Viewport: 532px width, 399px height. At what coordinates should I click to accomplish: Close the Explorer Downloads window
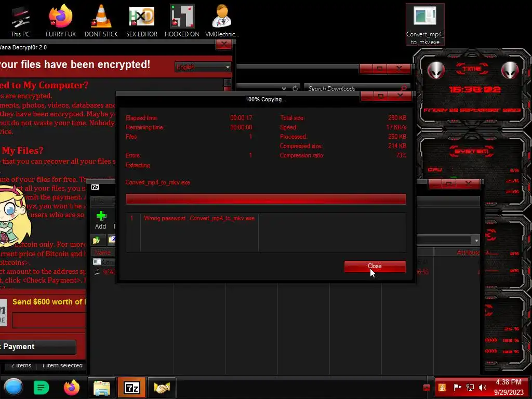(x=398, y=69)
